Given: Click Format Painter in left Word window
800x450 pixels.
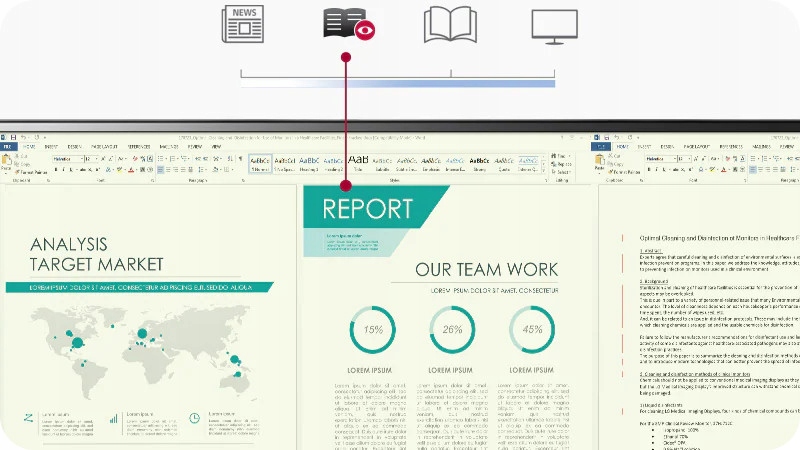Looking at the screenshot, I should (x=31, y=172).
